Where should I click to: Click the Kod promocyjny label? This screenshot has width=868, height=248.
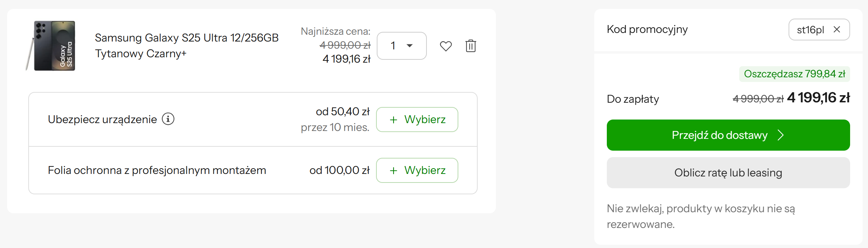[x=647, y=29]
